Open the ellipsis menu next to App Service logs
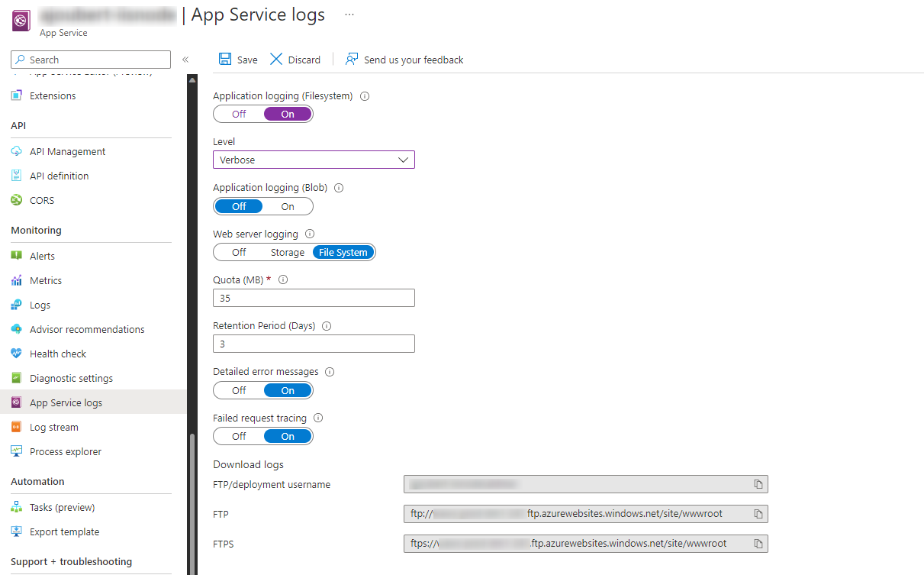Screen dimensions: 924x575 pyautogui.click(x=349, y=14)
